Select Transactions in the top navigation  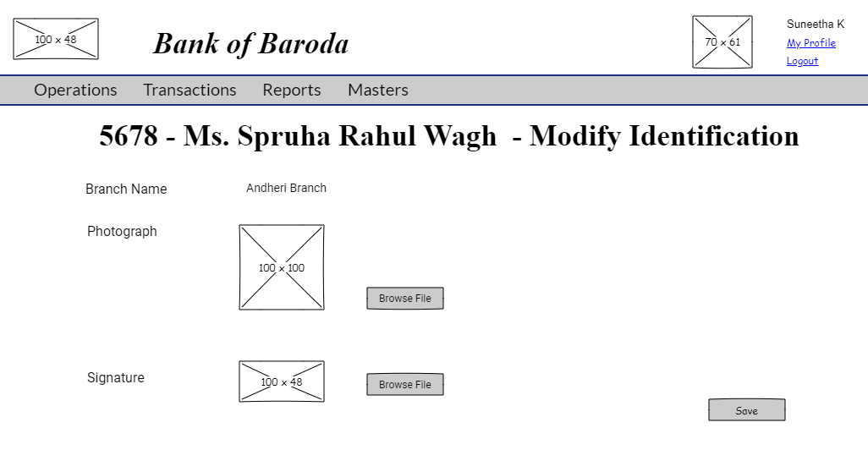click(x=190, y=90)
